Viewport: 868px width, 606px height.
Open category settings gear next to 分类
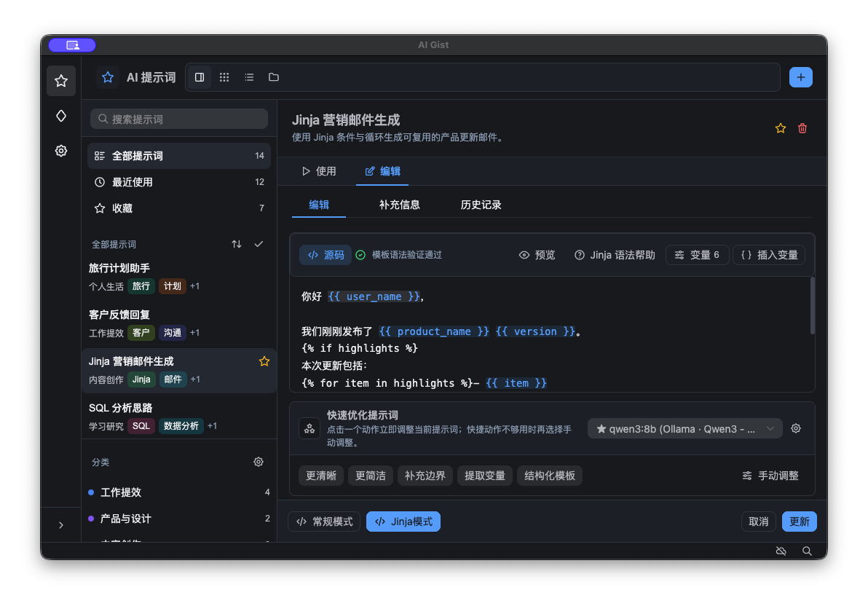click(259, 462)
